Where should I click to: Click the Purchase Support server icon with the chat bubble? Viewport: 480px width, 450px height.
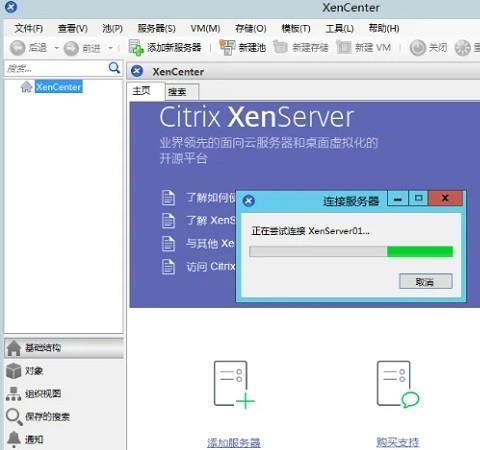398,384
